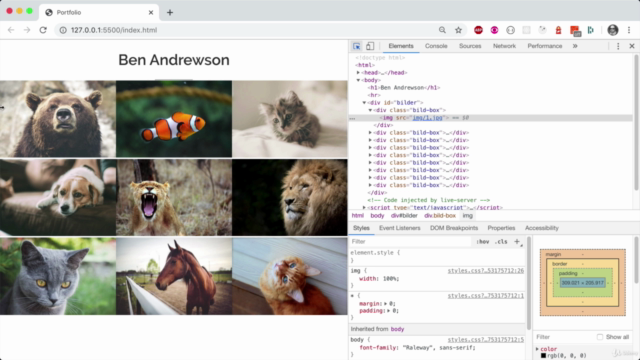Viewport: 640px width, 360px height.
Task: Click the brown horse photo
Action: 174,276
